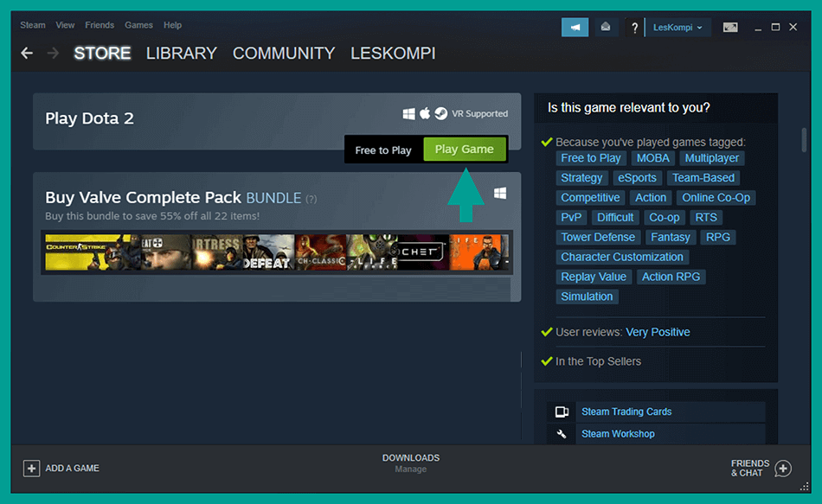Click the eSports tag
This screenshot has height=504, width=822.
[x=637, y=178]
